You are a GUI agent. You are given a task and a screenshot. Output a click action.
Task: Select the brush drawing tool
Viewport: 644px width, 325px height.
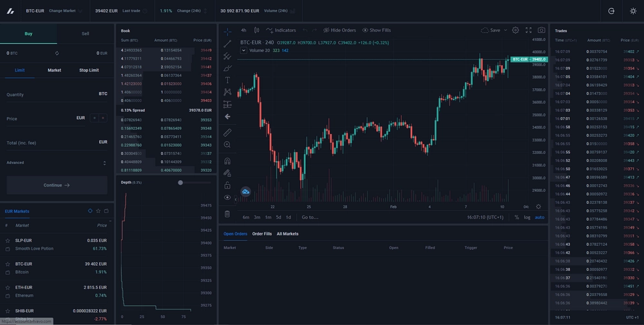tap(227, 68)
